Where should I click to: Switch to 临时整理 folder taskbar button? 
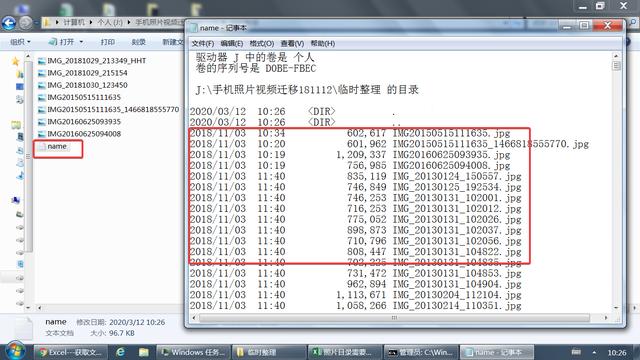(x=269, y=352)
